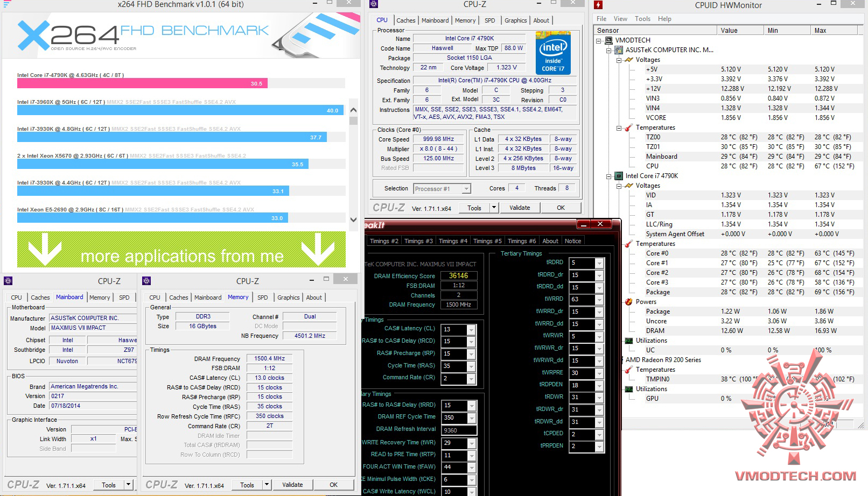Click the right down-arrow on the green banner

(x=318, y=250)
